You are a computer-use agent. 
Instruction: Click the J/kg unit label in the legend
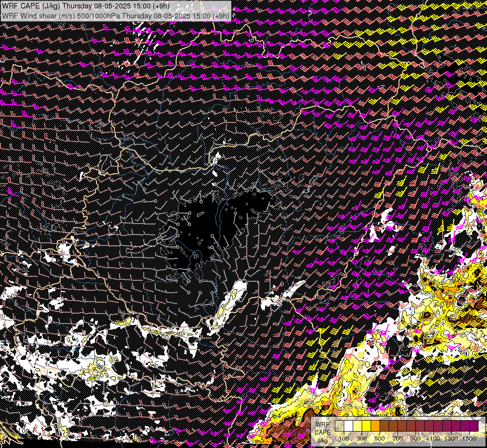coord(322,441)
